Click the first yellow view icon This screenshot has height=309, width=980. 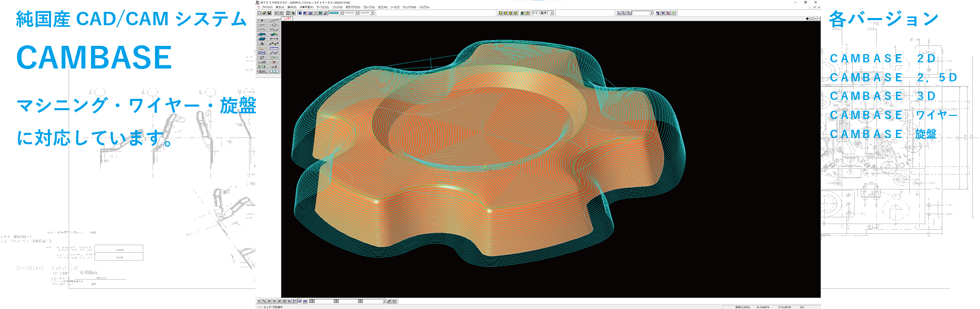500,13
